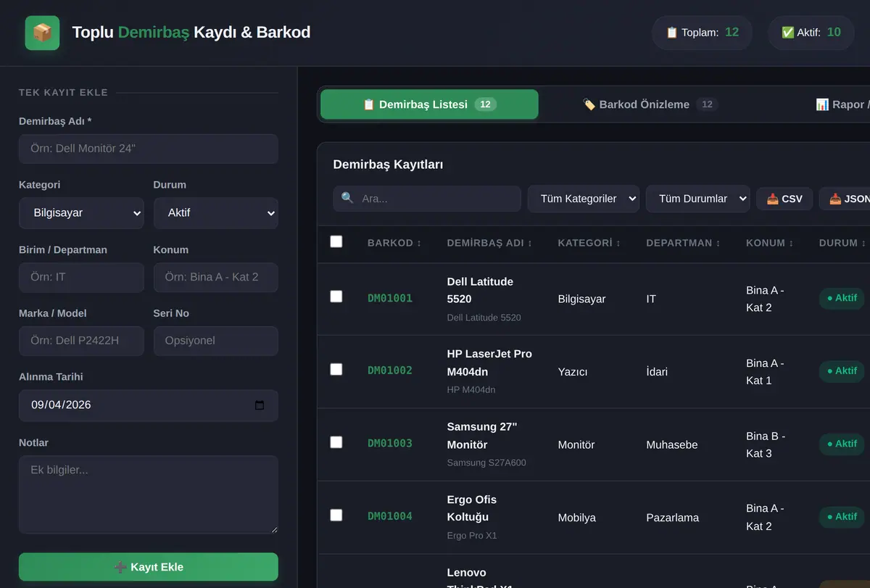Click the Aktif status badge of DM01002
The width and height of the screenshot is (870, 588).
842,370
